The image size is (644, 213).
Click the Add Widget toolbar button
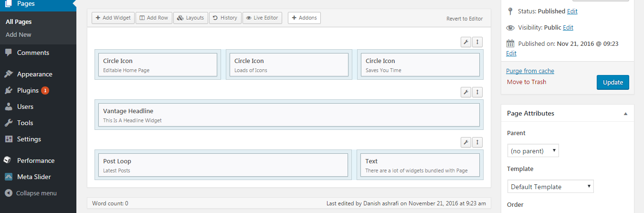[113, 18]
